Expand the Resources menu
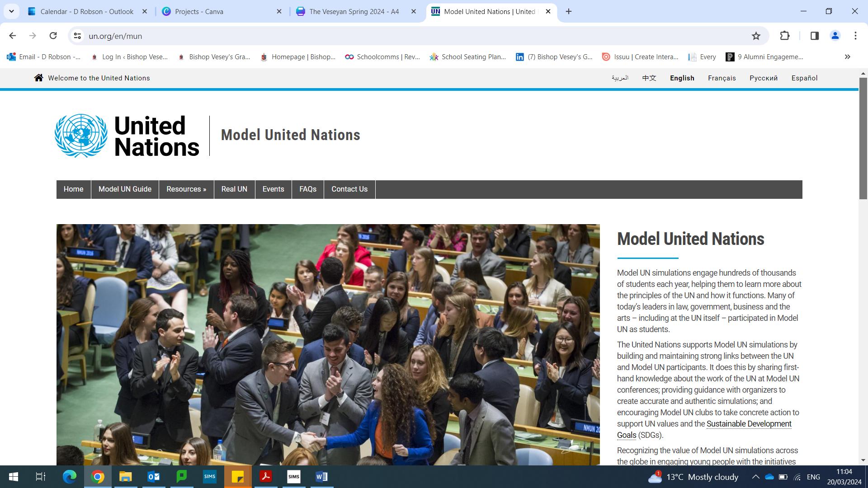Image resolution: width=868 pixels, height=488 pixels. click(x=186, y=189)
